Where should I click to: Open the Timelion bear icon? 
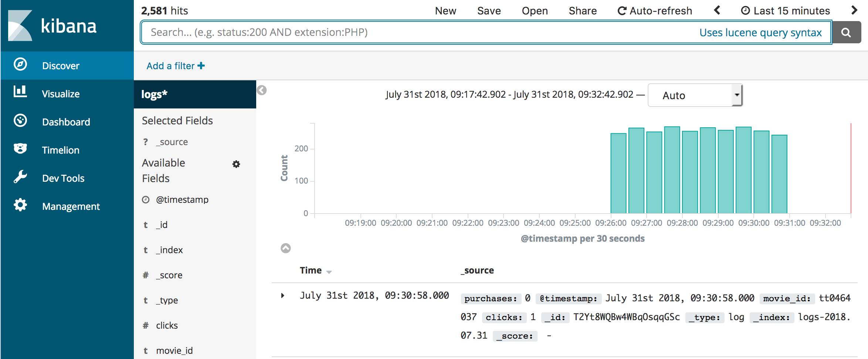pyautogui.click(x=20, y=149)
